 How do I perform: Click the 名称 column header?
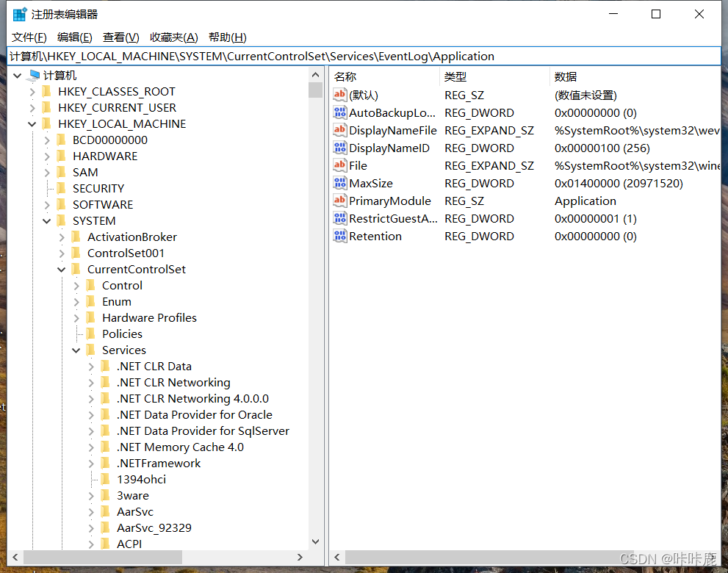[x=384, y=76]
